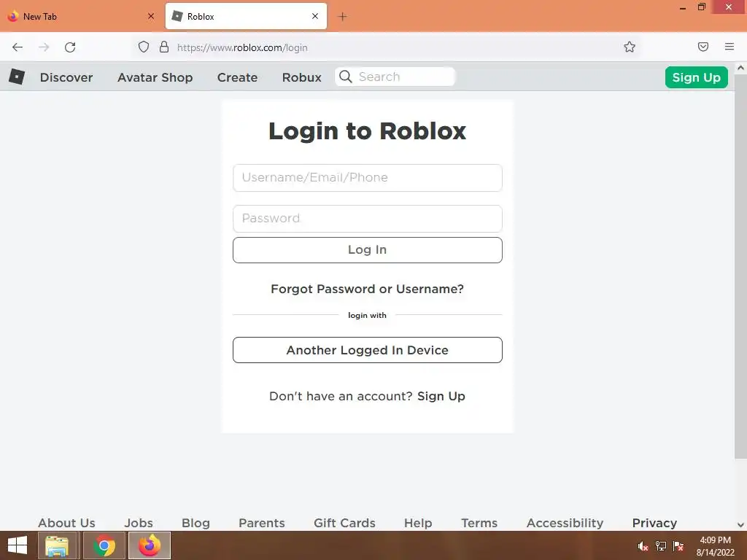747x560 pixels.
Task: Open File Explorer from the taskbar
Action: click(57, 545)
